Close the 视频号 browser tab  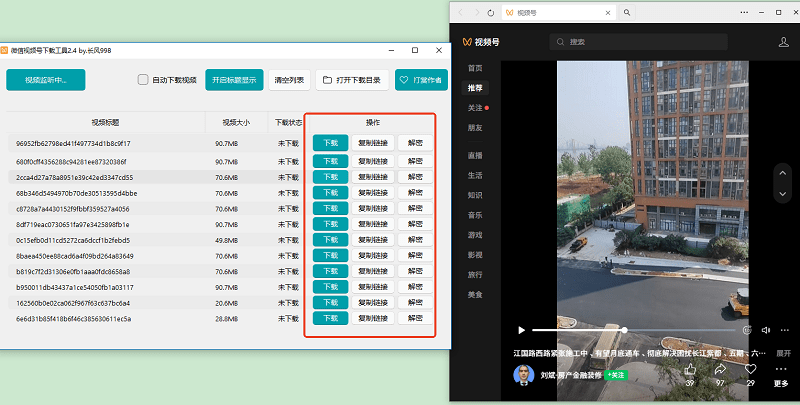coord(608,13)
